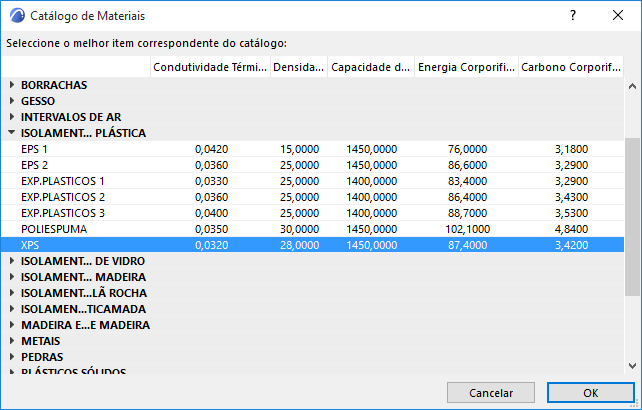Confirm selection with the OK button

click(x=590, y=393)
